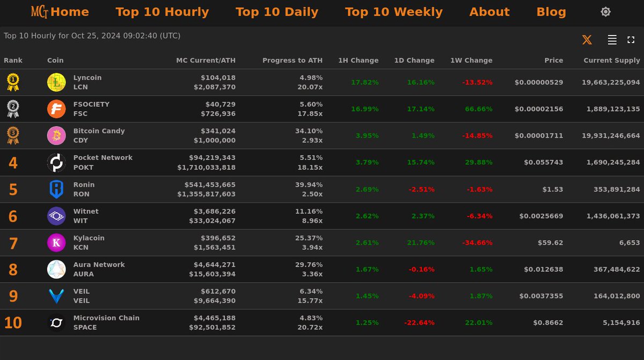
Task: Open the Bitcoin Candy CDY coin name
Action: click(99, 136)
